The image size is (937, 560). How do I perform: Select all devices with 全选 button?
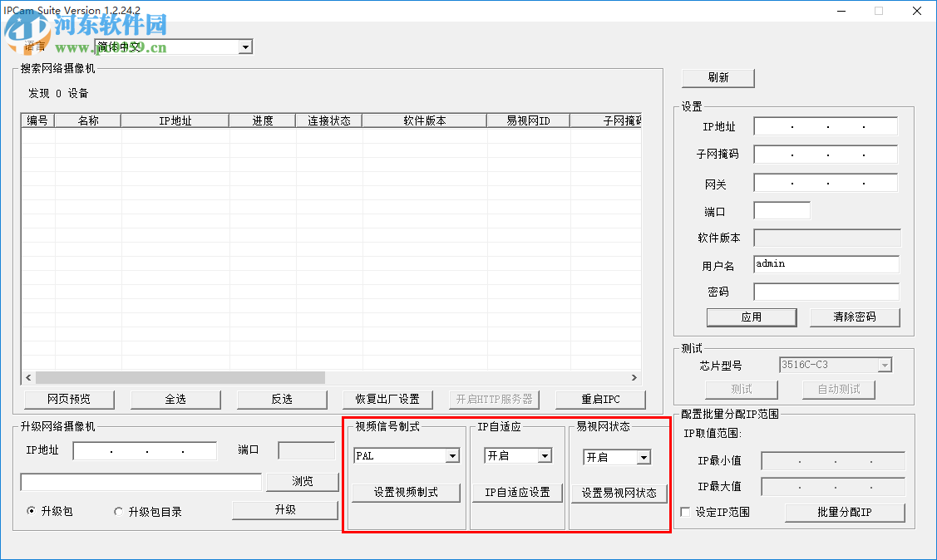[x=175, y=399]
